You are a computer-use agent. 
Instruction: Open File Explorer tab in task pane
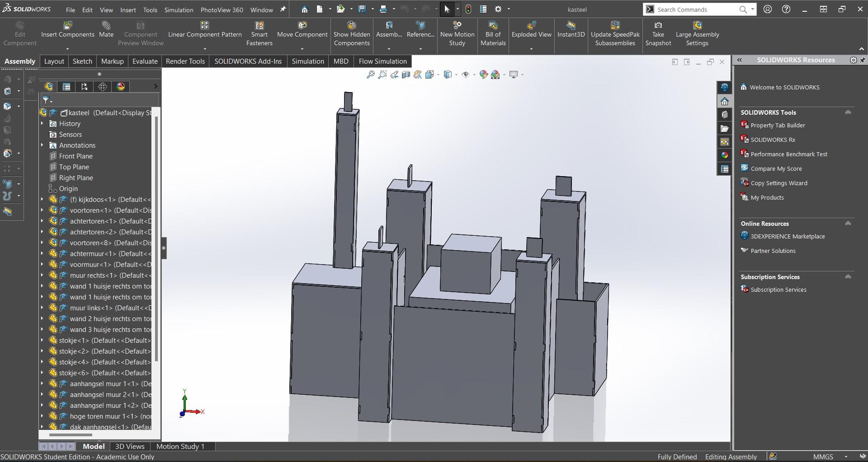[x=724, y=128]
